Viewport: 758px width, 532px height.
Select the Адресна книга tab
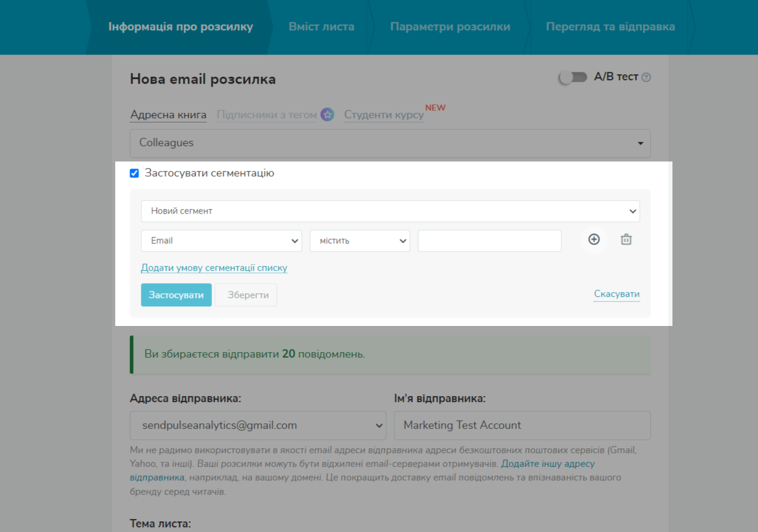(168, 115)
